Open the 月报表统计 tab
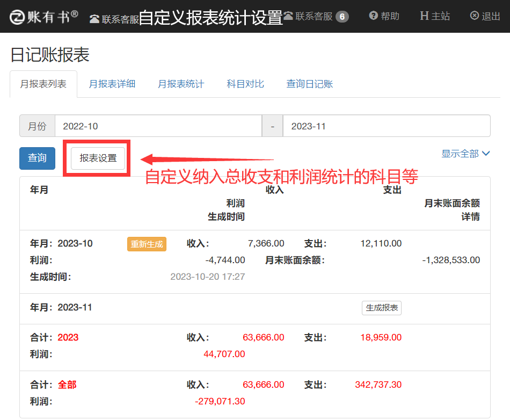This screenshot has height=420, width=510. tap(180, 84)
